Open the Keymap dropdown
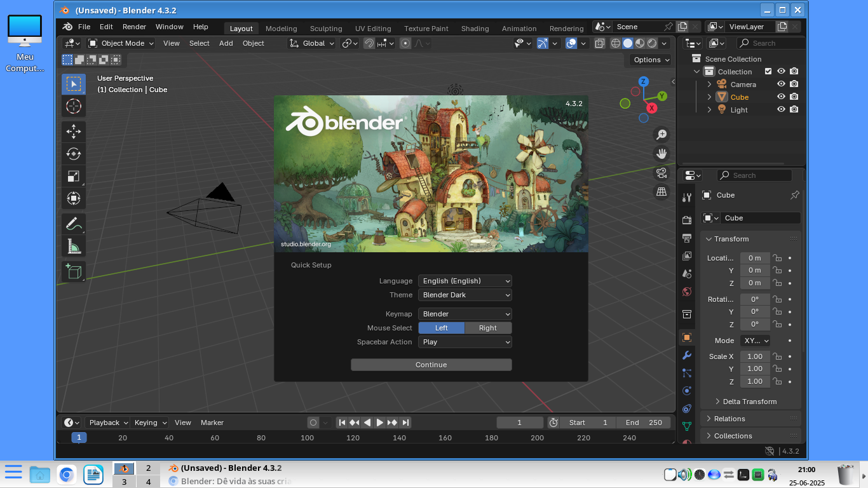 point(465,314)
